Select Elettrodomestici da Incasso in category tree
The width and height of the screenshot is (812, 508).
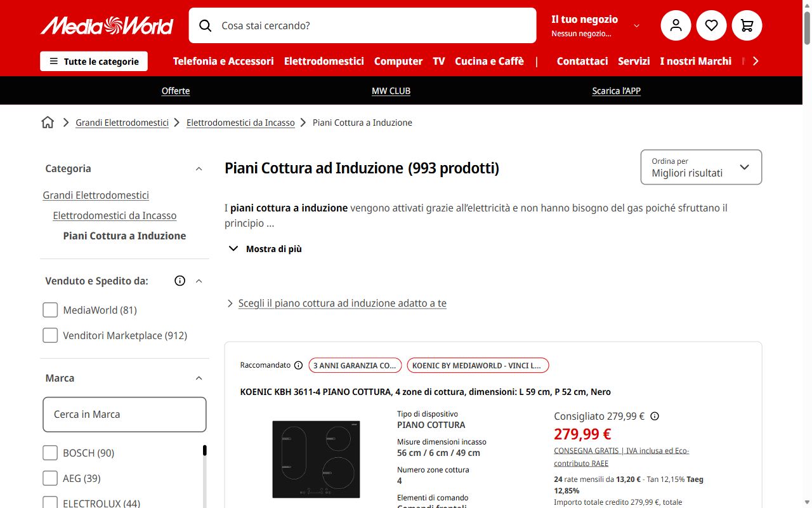click(x=115, y=215)
